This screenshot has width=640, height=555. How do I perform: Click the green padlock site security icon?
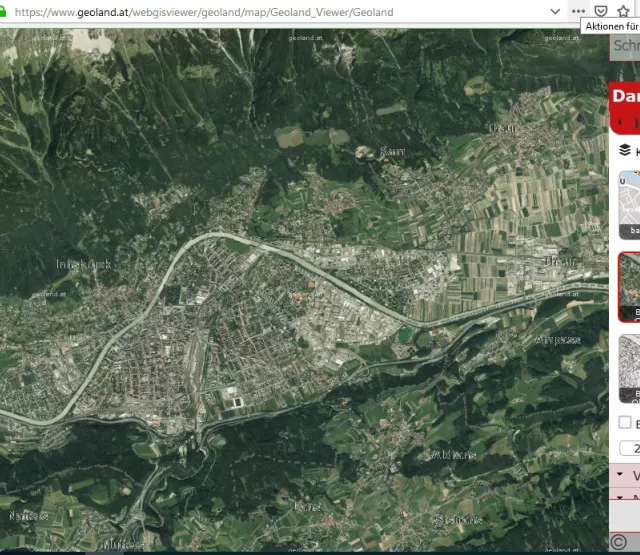(5, 12)
